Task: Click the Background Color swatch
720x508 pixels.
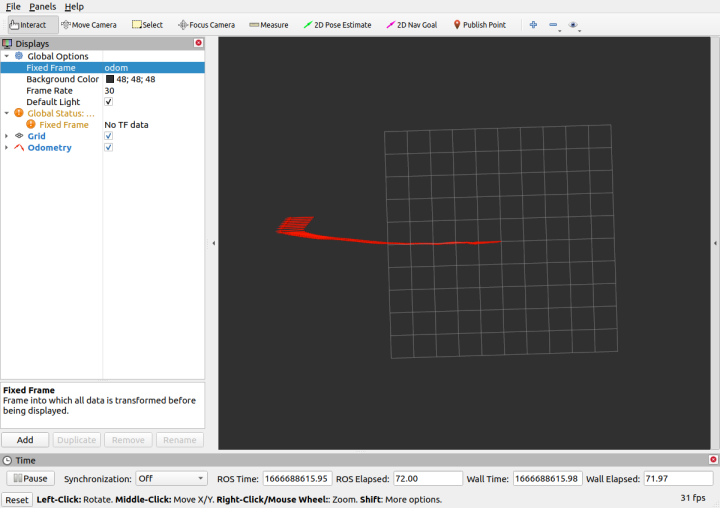Action: click(110, 79)
